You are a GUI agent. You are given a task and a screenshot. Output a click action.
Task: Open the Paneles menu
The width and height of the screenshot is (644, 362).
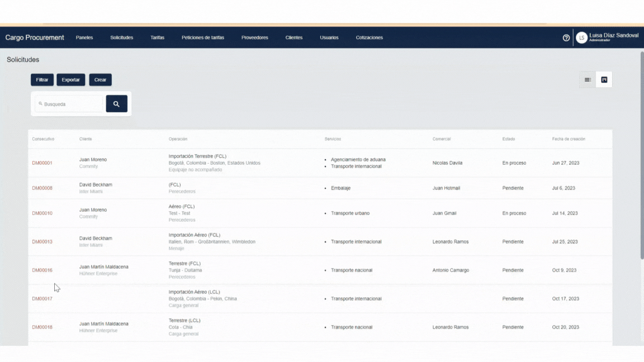point(84,38)
